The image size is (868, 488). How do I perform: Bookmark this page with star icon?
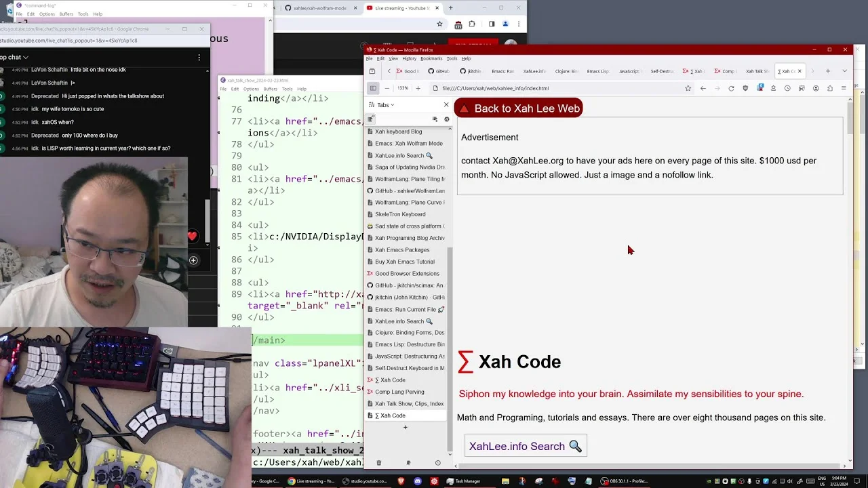[x=688, y=88]
